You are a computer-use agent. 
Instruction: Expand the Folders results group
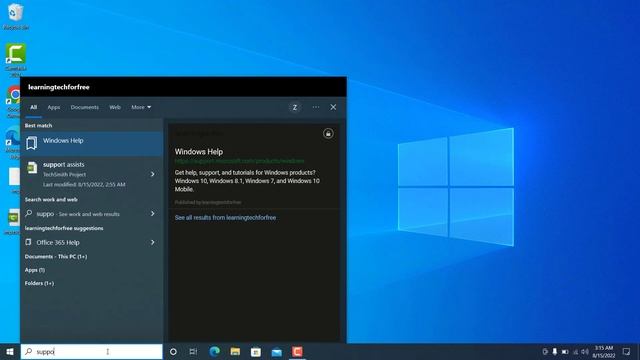(x=39, y=283)
